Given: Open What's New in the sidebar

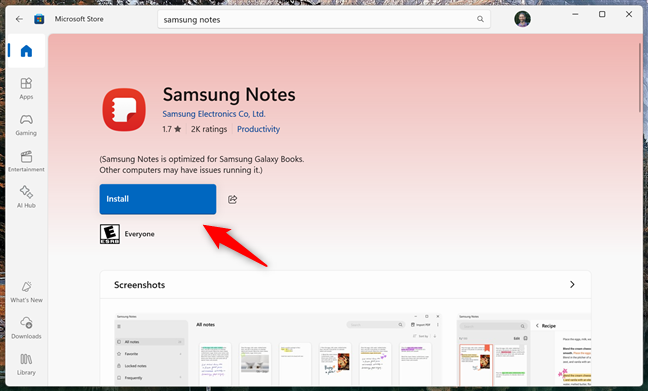Looking at the screenshot, I should point(26,292).
